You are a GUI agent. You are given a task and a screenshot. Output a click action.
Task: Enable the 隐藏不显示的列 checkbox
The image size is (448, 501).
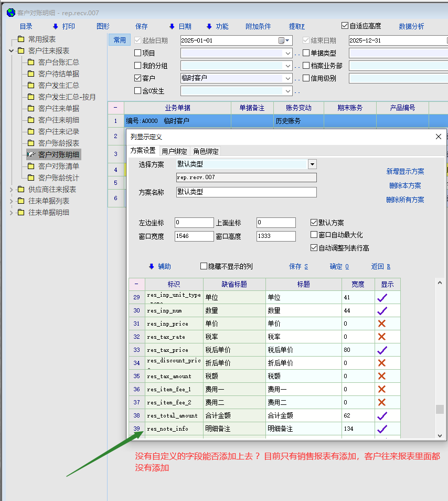[x=204, y=266]
